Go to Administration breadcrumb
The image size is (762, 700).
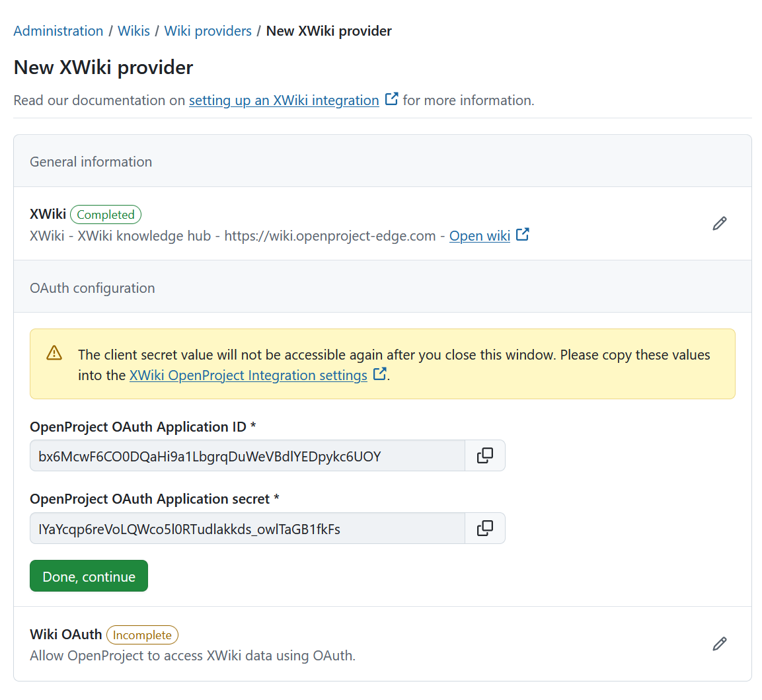coord(58,31)
